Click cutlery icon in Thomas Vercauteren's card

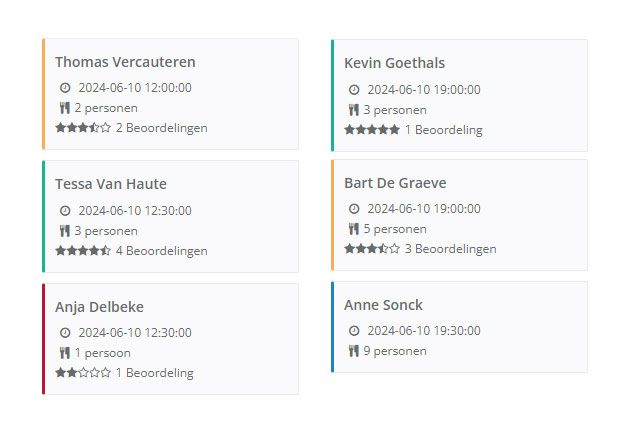[x=64, y=108]
